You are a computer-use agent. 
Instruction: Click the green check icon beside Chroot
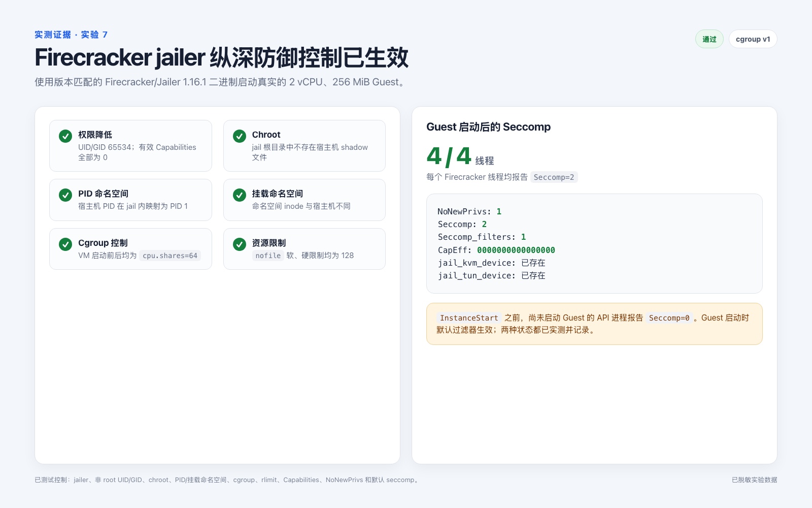pyautogui.click(x=240, y=136)
